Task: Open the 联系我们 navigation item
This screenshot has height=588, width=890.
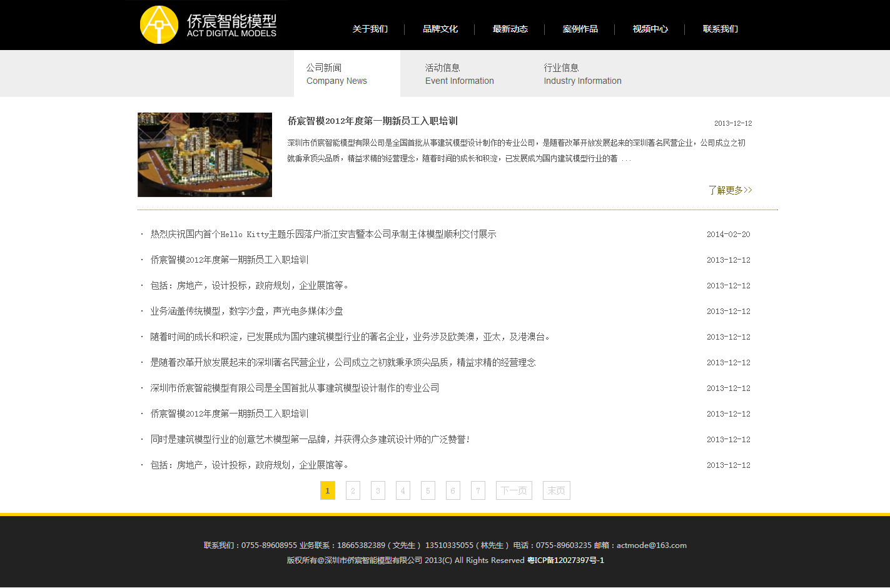Action: 720,29
